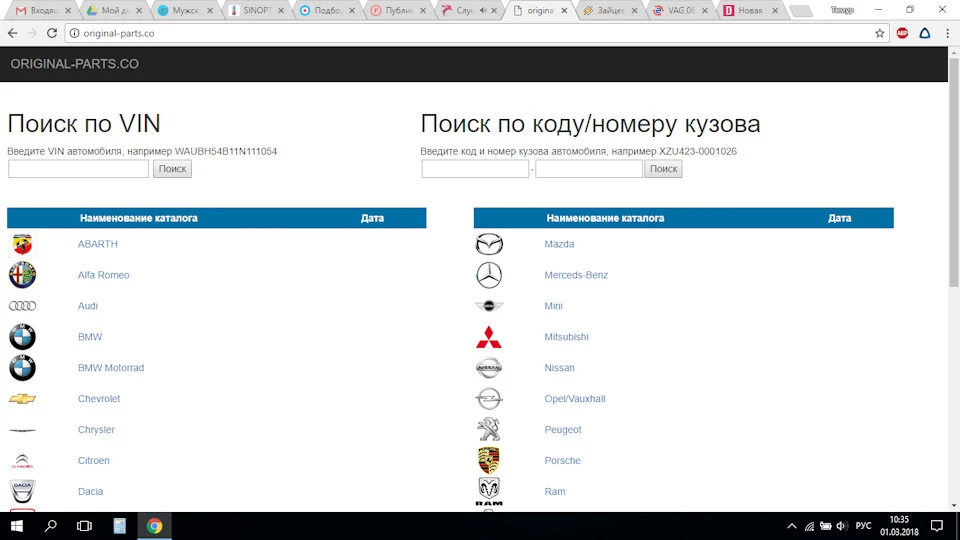Image resolution: width=960 pixels, height=540 pixels.
Task: Click the Abarth scorpion logo
Action: pyautogui.click(x=22, y=244)
